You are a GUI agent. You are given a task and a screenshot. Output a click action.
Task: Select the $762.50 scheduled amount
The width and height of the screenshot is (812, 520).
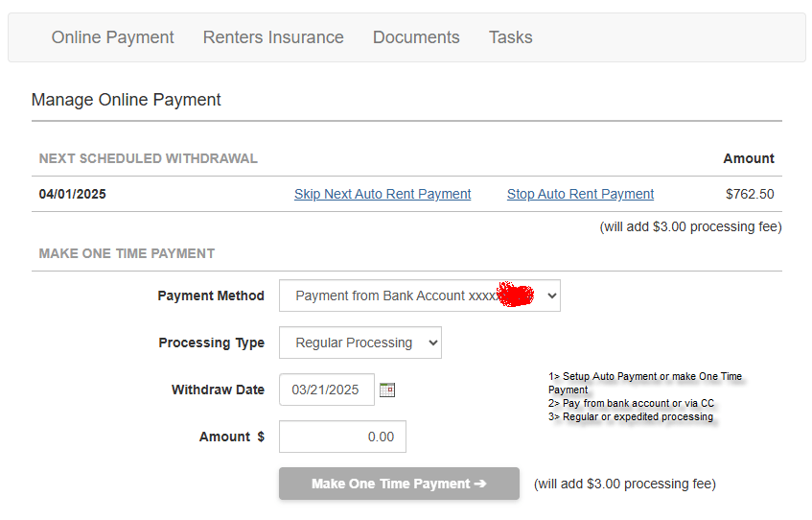750,194
